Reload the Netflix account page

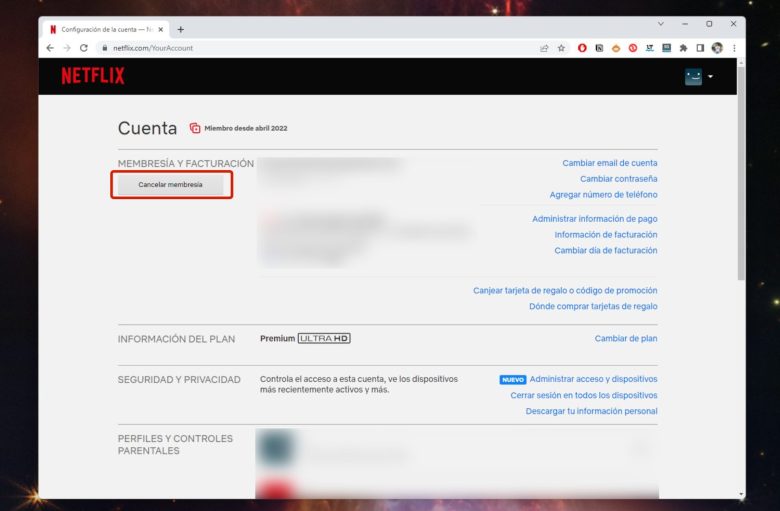[x=84, y=48]
